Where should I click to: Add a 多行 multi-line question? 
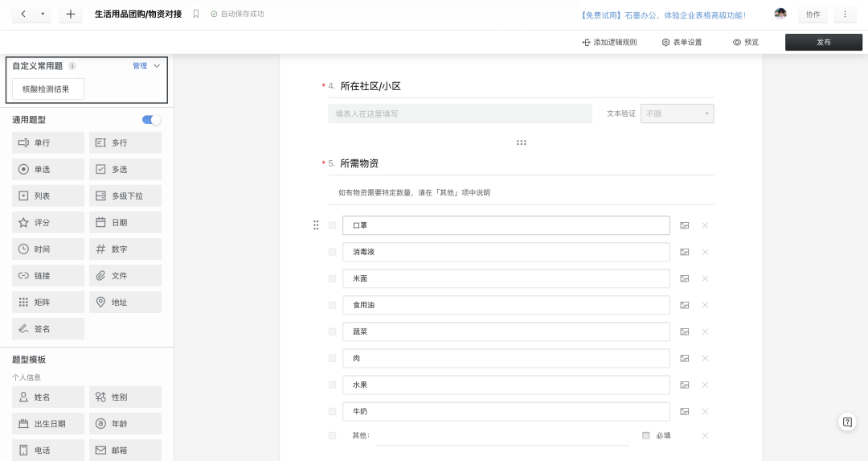tap(125, 142)
